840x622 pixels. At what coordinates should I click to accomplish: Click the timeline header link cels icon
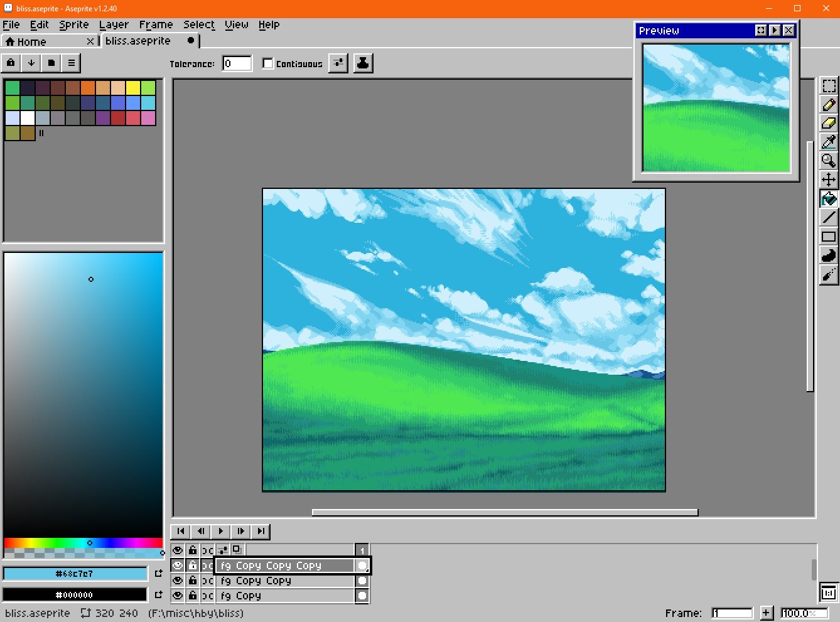[x=208, y=550]
